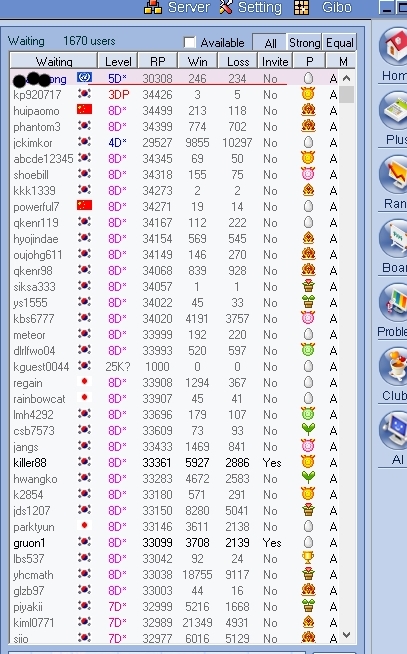Sort users by the RP column header
This screenshot has width=407, height=654.
click(x=158, y=61)
